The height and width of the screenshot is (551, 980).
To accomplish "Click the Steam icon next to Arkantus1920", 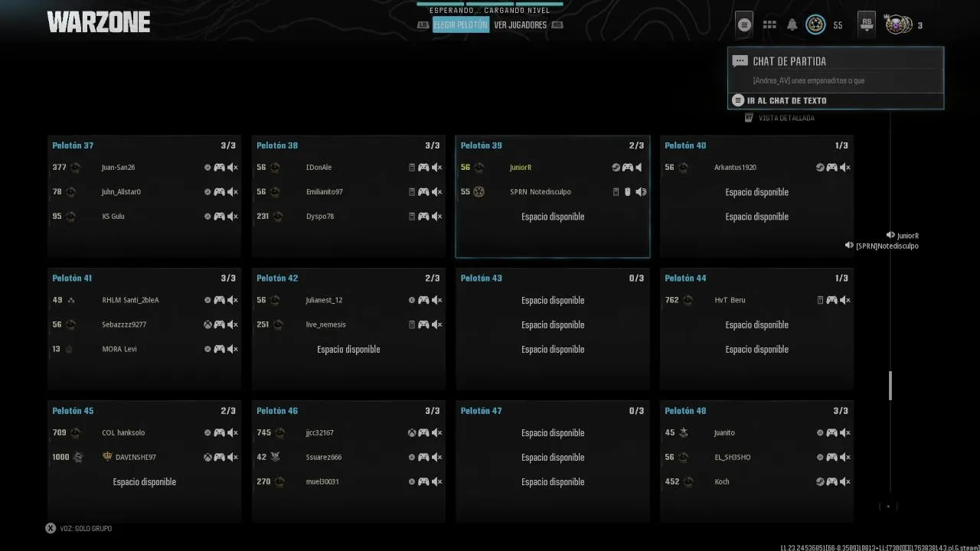I will coord(820,168).
